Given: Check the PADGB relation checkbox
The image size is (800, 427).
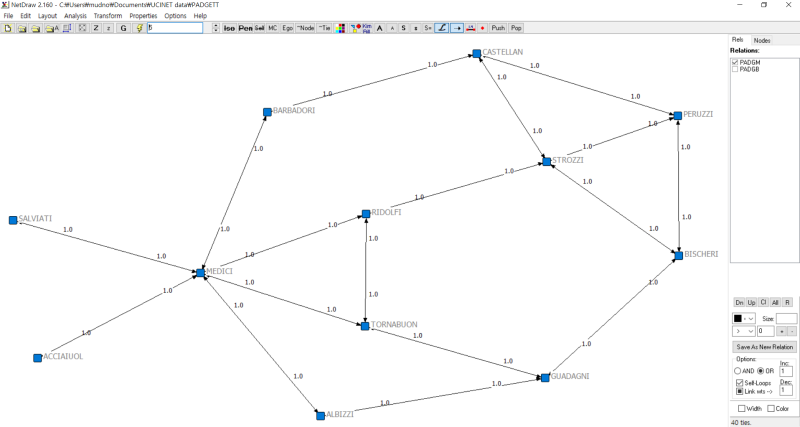Looking at the screenshot, I should click(x=735, y=69).
